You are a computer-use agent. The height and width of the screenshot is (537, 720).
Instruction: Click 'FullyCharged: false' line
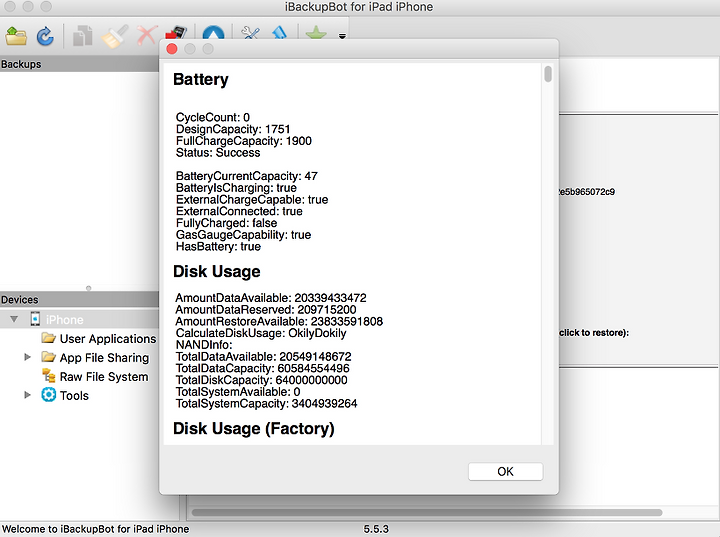pos(226,223)
